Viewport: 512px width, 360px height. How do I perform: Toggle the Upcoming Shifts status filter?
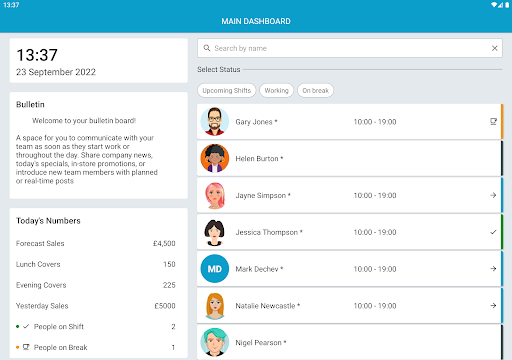coord(227,90)
